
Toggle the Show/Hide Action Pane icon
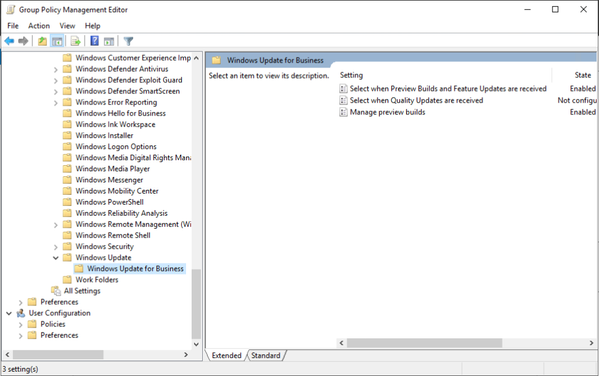pyautogui.click(x=109, y=41)
